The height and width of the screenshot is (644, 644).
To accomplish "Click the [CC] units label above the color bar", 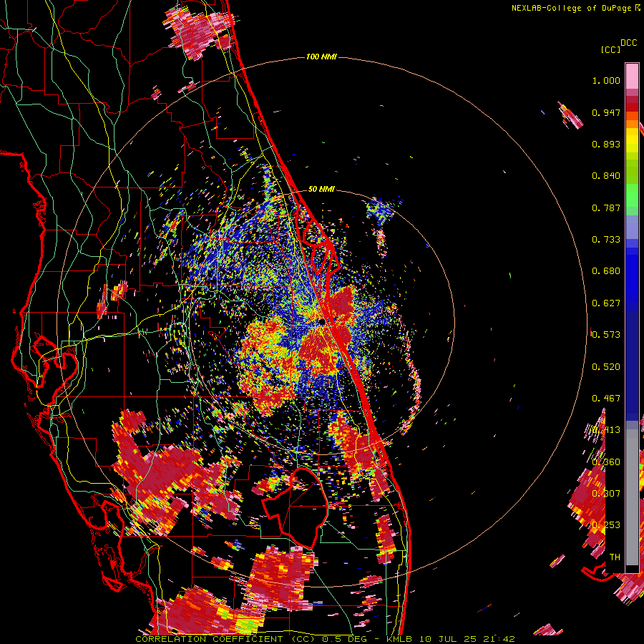I will (x=610, y=49).
